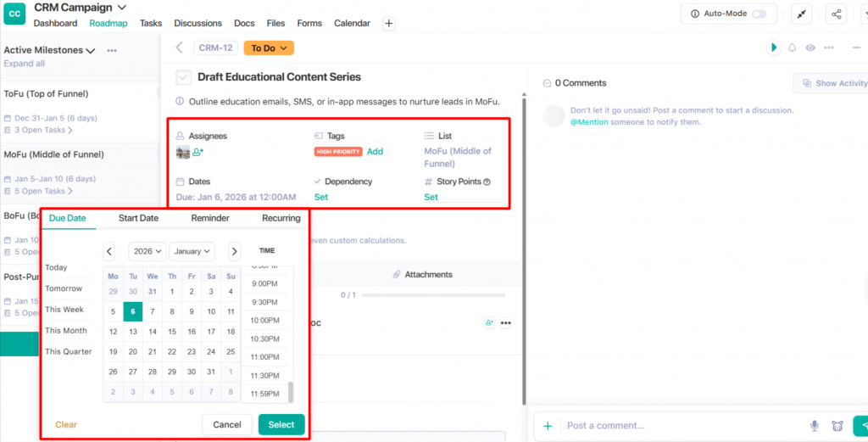Pick the This Quarter shortcut
Screen dimensions: 868x442
[x=69, y=352]
